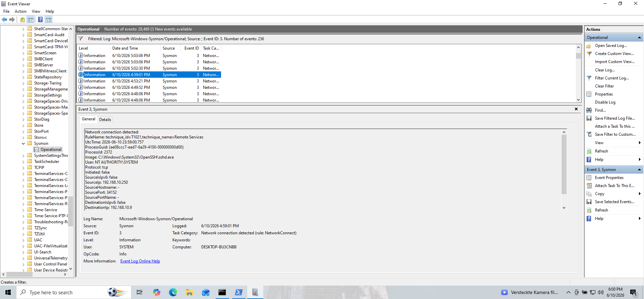
Task: Open the File menu
Action: click(6, 11)
